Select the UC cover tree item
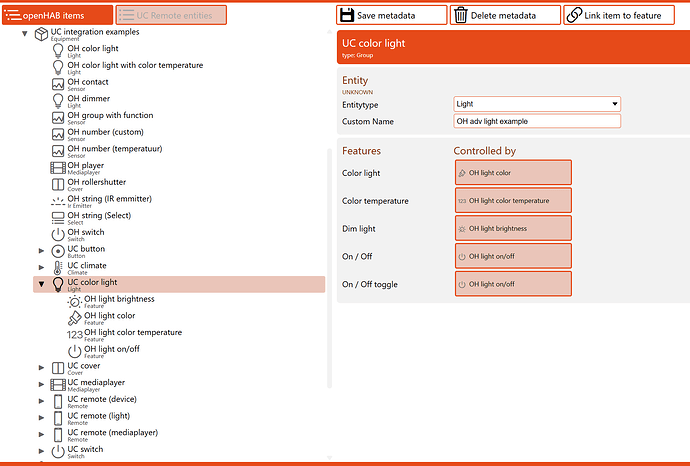Image resolution: width=690 pixels, height=466 pixels. click(84, 366)
